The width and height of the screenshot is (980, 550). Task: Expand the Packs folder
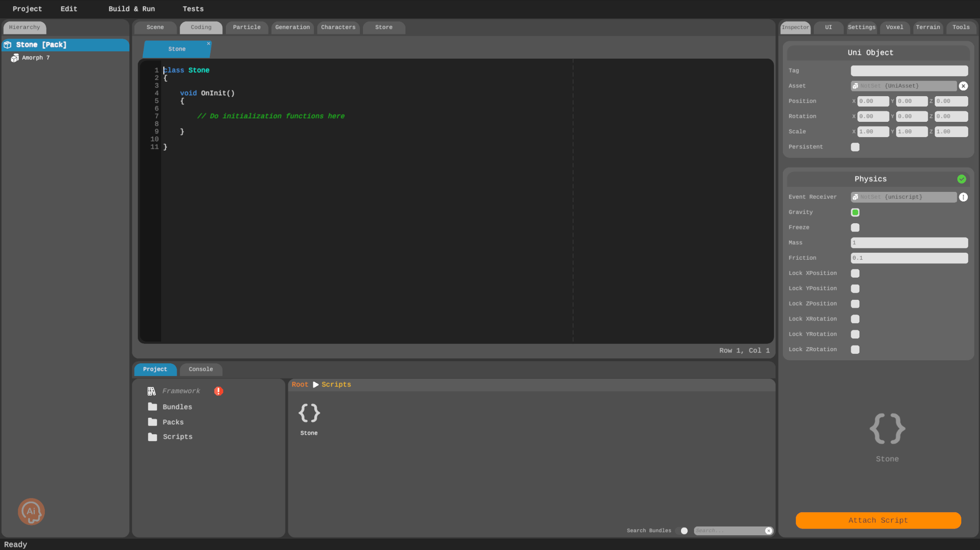pyautogui.click(x=173, y=422)
